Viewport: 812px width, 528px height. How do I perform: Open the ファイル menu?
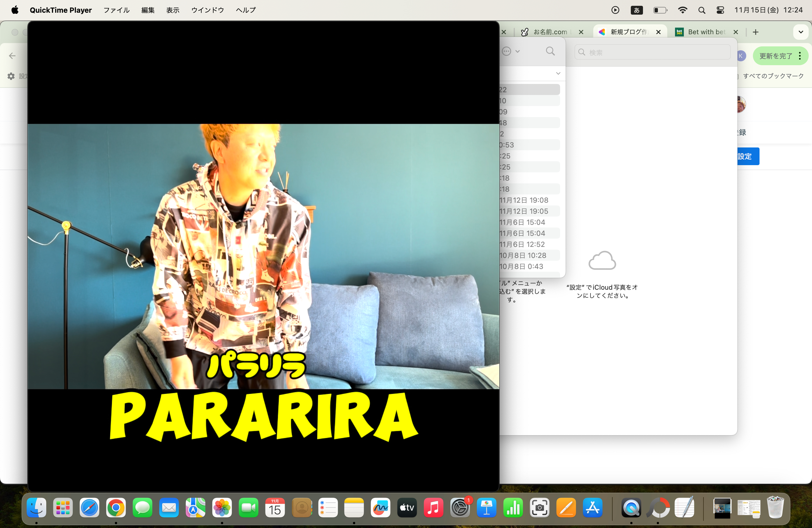[x=116, y=10]
